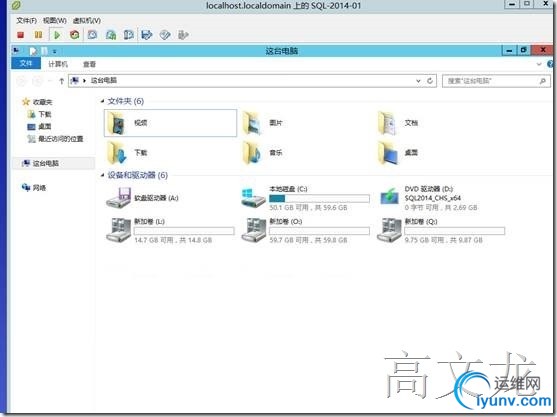Go up one level with up arrow
Viewport: 557px width, 417px height.
(61, 81)
